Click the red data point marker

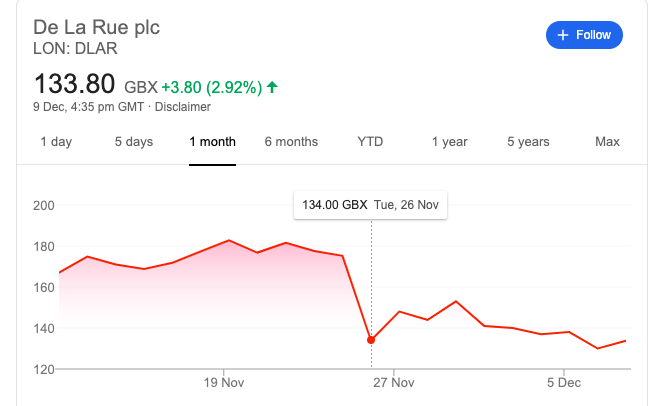(372, 340)
